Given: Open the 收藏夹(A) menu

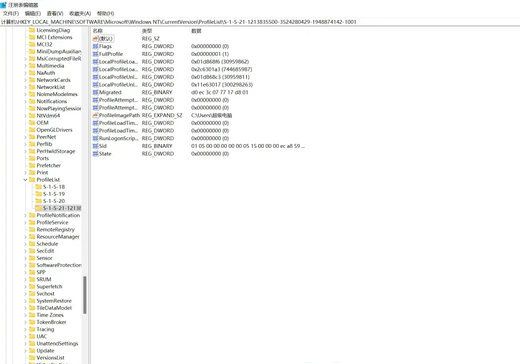Looking at the screenshot, I should (x=80, y=13).
